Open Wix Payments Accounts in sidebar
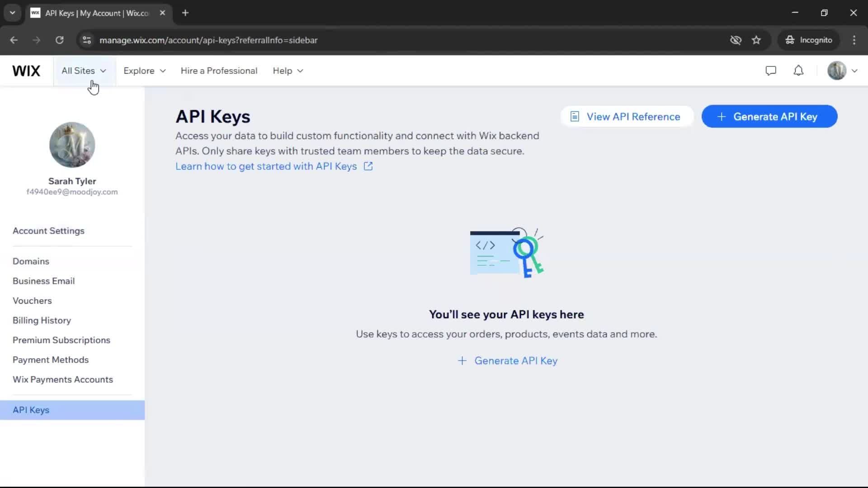 coord(62,380)
